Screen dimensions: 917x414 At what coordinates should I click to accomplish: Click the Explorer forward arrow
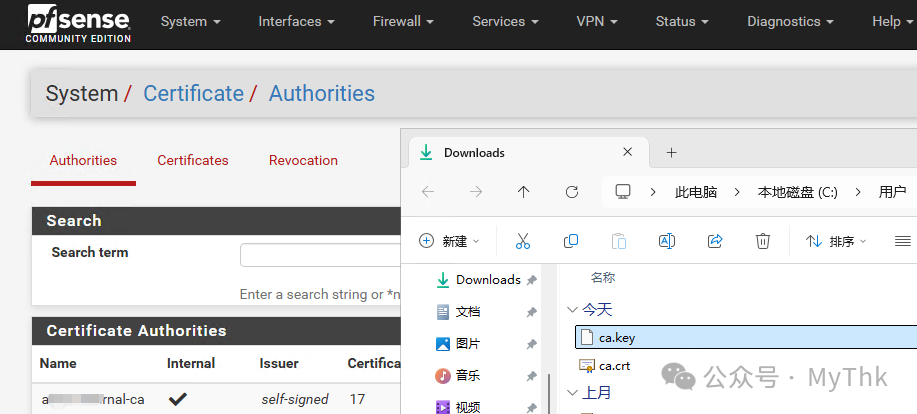point(476,192)
